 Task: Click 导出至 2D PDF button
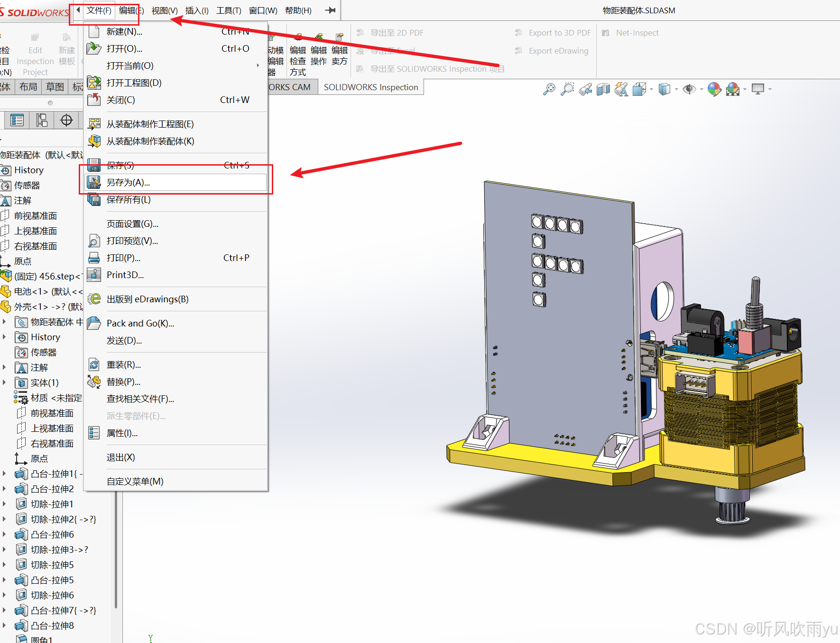[x=390, y=33]
